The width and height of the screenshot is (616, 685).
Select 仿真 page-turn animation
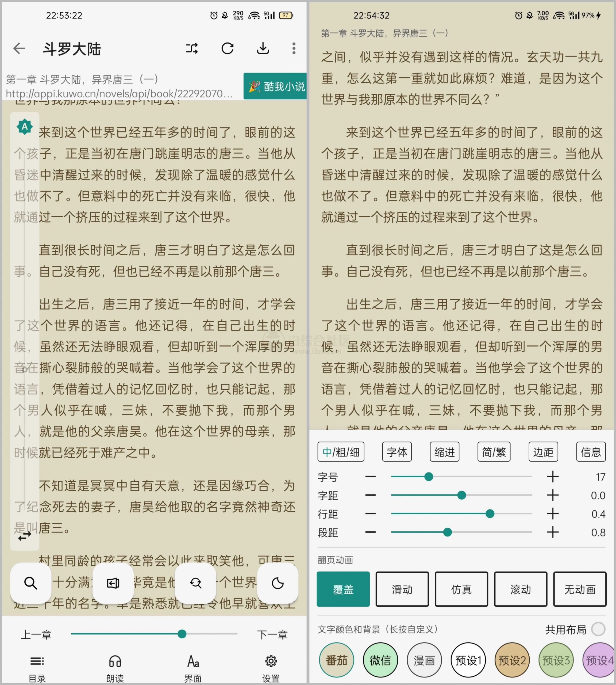point(461,589)
